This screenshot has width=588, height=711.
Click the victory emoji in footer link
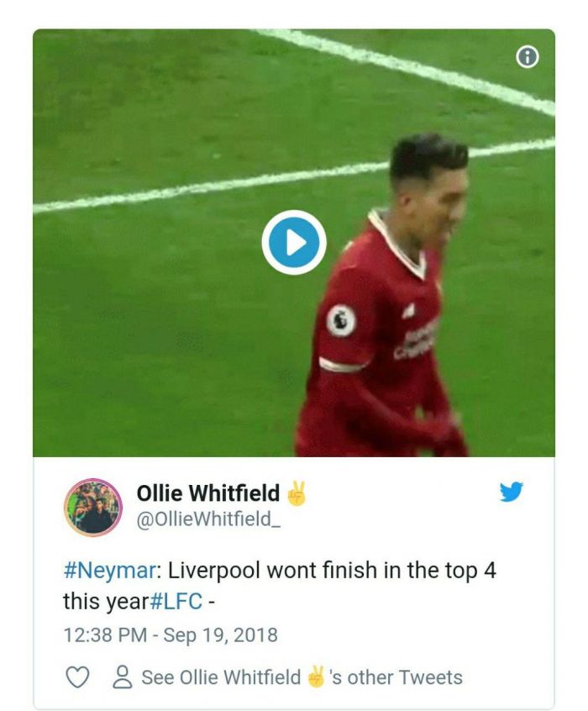pyautogui.click(x=316, y=677)
